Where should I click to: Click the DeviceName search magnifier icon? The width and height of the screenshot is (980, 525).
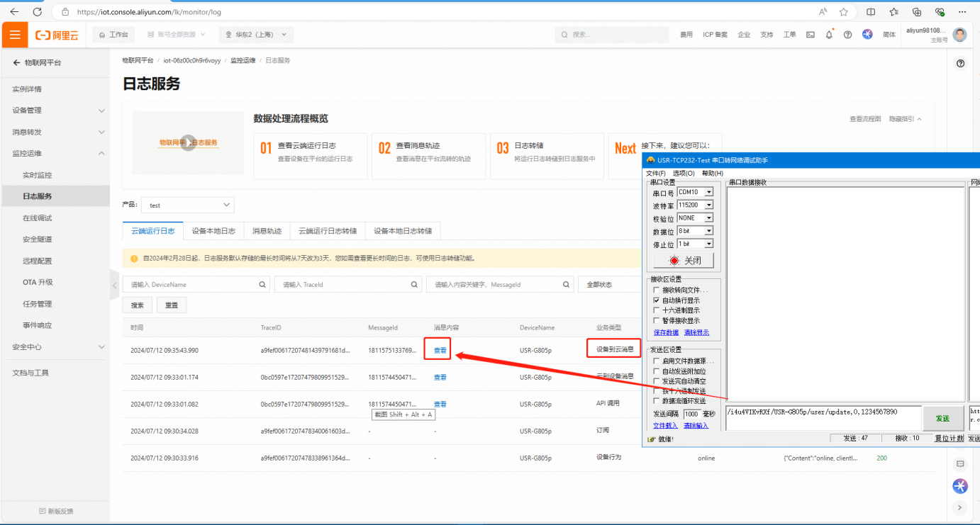click(262, 285)
